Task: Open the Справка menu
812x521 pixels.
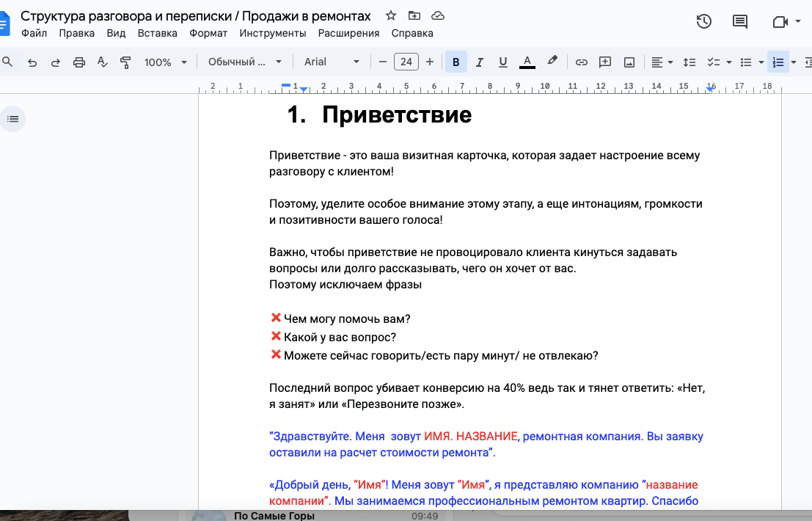Action: [412, 33]
